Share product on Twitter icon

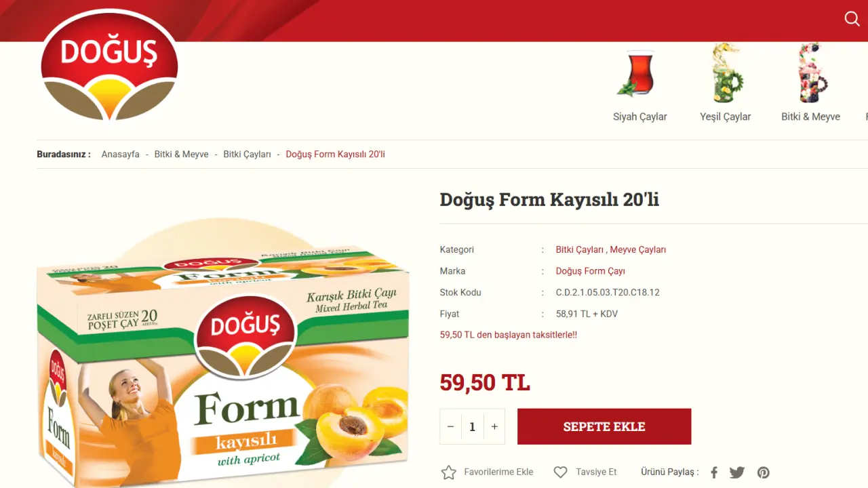pos(737,472)
